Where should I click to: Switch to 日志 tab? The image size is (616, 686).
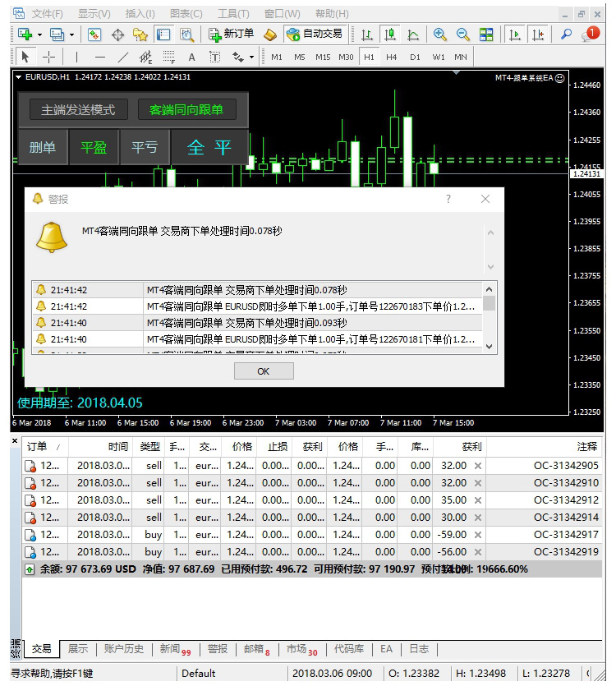click(x=419, y=649)
